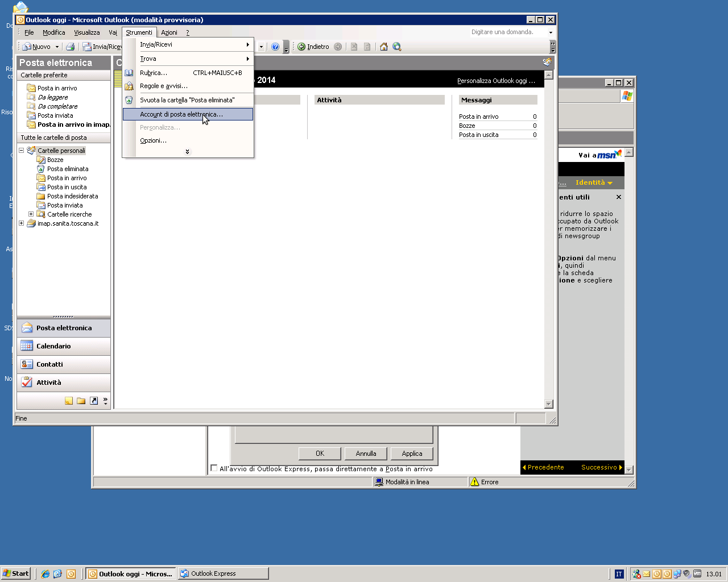Click the Avanti forward arrow icon
The width and height of the screenshot is (728, 582).
[338, 47]
